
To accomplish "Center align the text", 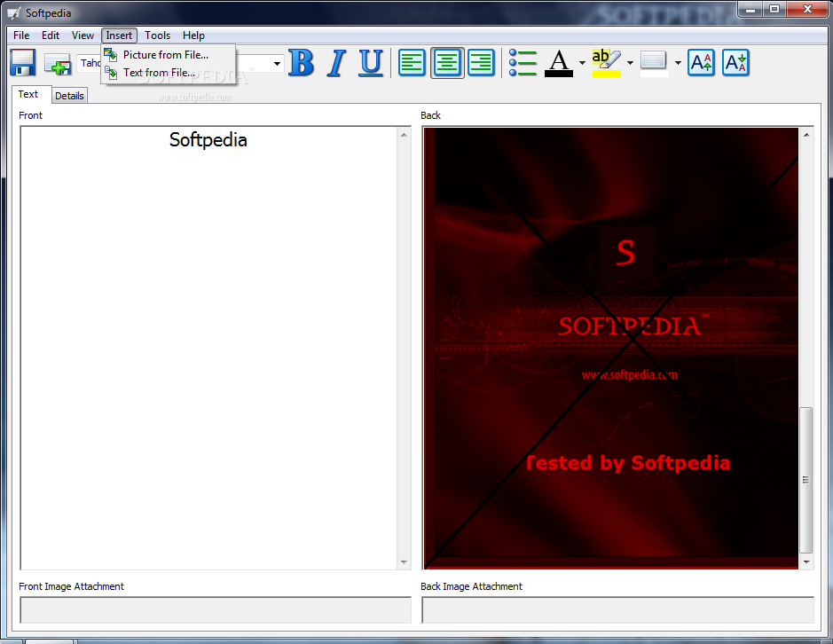I will (x=447, y=63).
